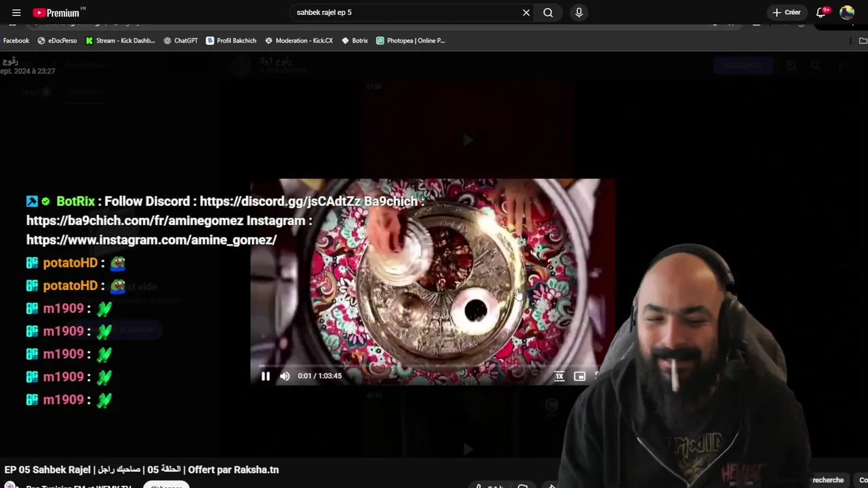Screen dimensions: 868x488
Task: Start voice search with the microphone icon
Action: [578, 12]
